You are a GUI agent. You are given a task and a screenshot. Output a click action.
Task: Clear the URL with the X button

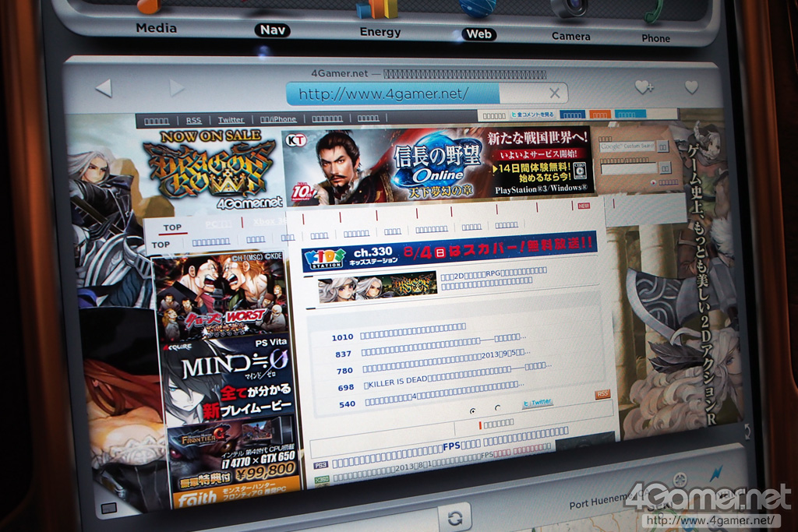tap(554, 93)
